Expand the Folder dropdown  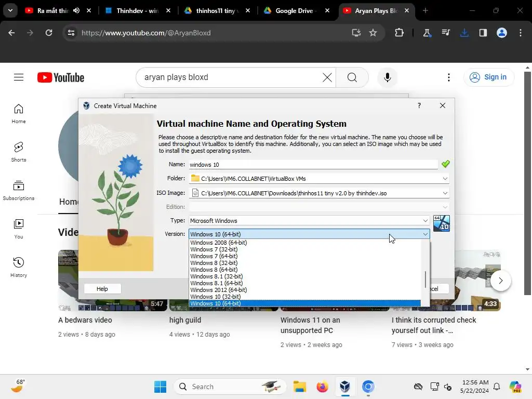[445, 179]
